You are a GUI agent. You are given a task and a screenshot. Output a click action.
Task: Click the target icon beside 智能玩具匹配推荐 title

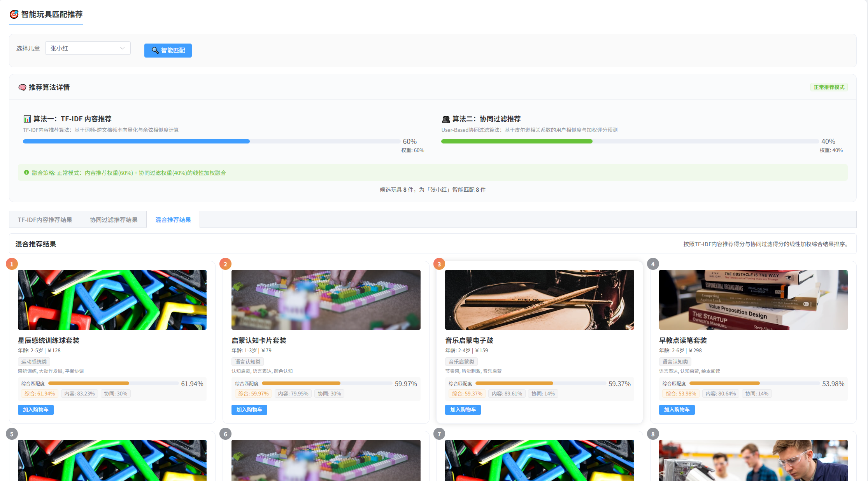click(x=14, y=14)
